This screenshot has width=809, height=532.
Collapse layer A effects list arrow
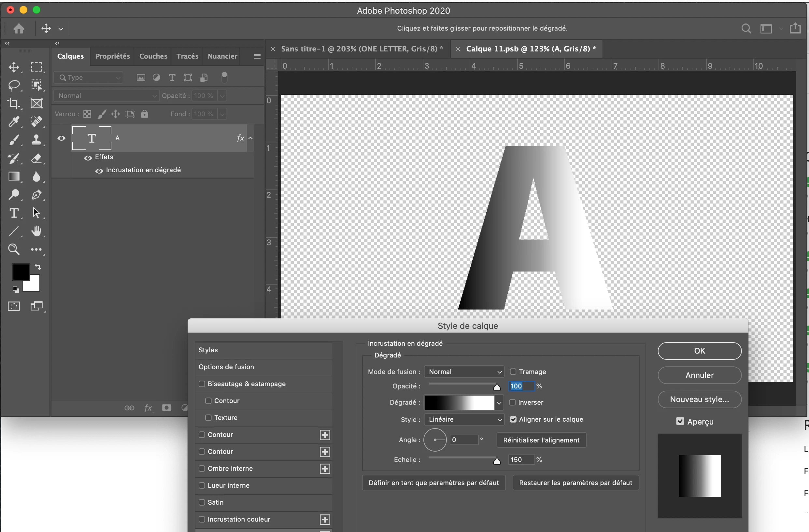tap(250, 138)
